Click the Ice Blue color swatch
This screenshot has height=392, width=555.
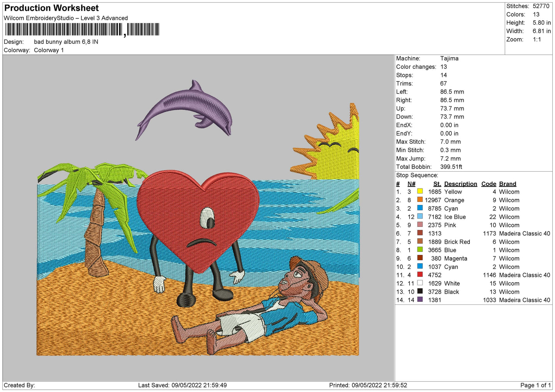(420, 217)
